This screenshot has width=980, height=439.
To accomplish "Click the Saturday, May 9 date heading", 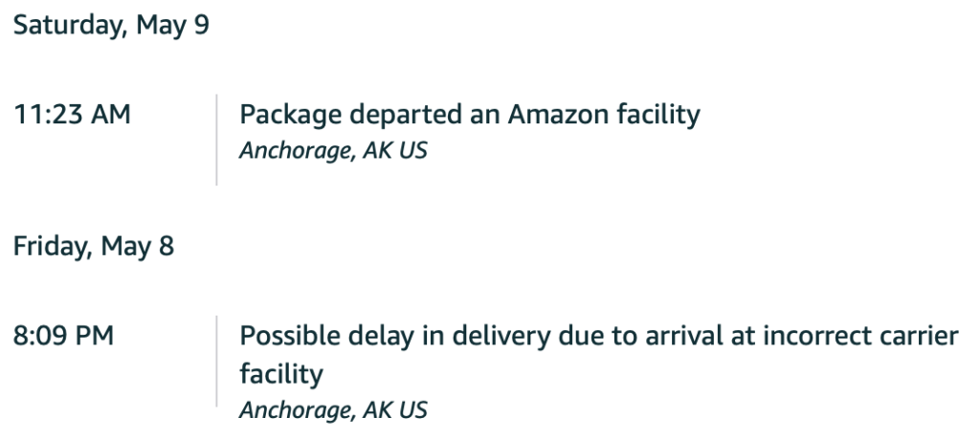I will 111,26.
